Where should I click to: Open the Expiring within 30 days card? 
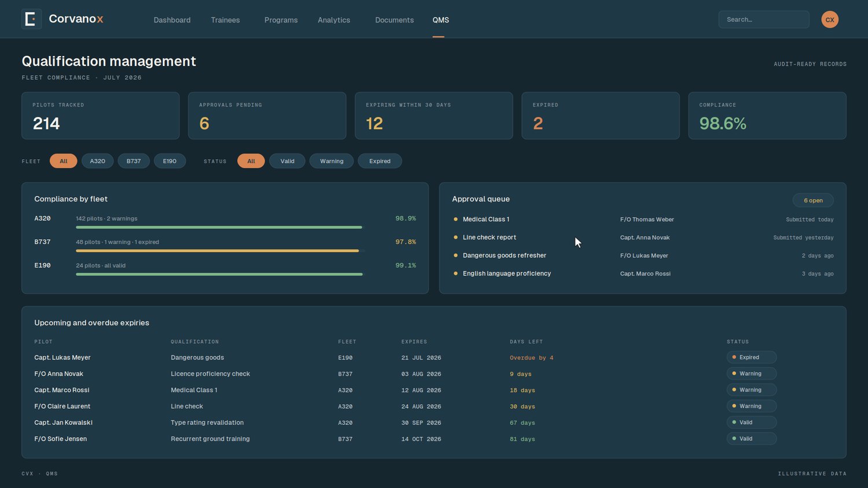[x=433, y=116]
